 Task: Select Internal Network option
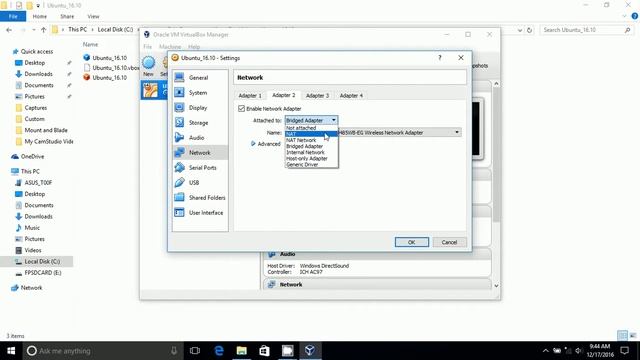311,152
